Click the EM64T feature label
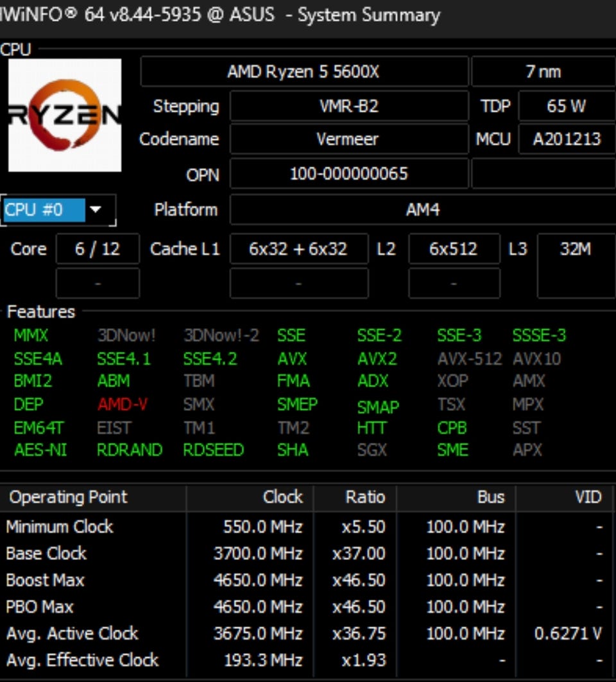The width and height of the screenshot is (616, 682). coord(38,428)
